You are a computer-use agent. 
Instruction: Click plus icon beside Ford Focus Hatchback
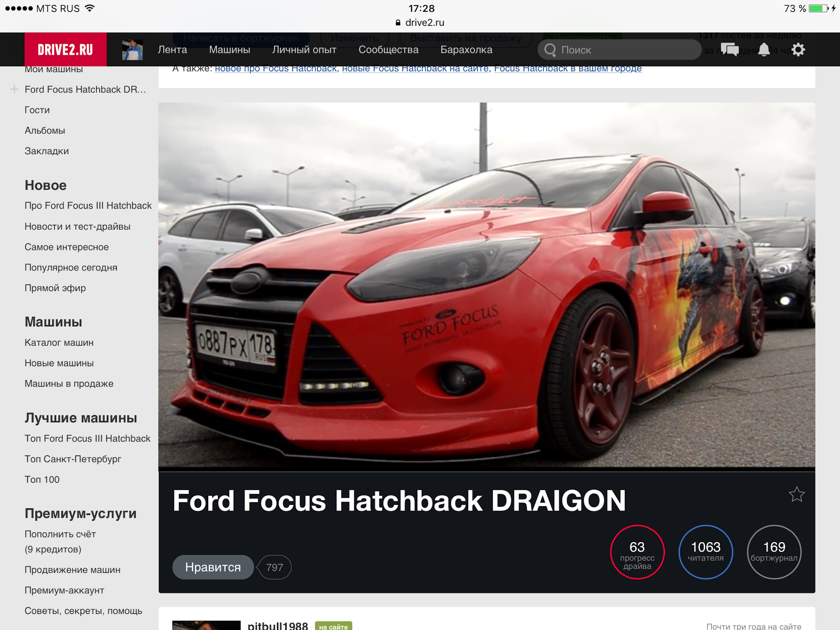[x=14, y=89]
